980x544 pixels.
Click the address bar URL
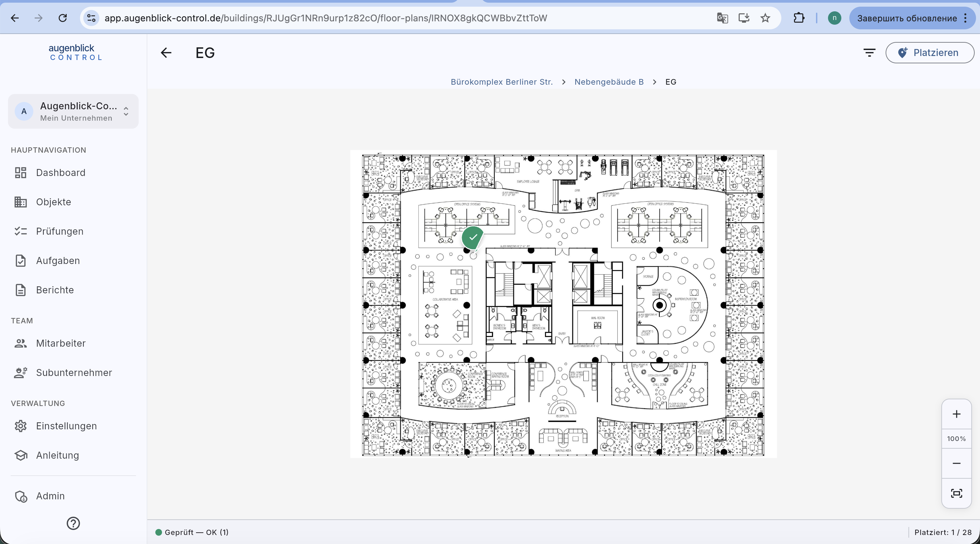pyautogui.click(x=326, y=18)
